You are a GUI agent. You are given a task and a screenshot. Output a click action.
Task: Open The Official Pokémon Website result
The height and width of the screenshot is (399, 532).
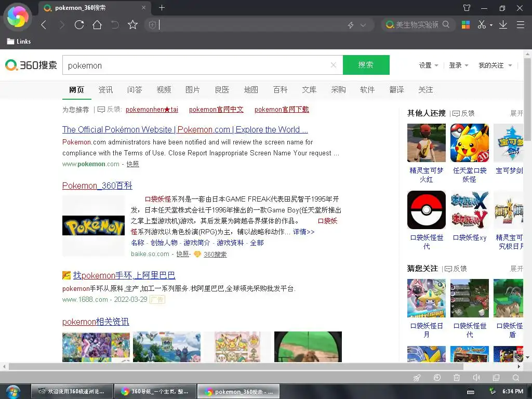click(x=185, y=129)
